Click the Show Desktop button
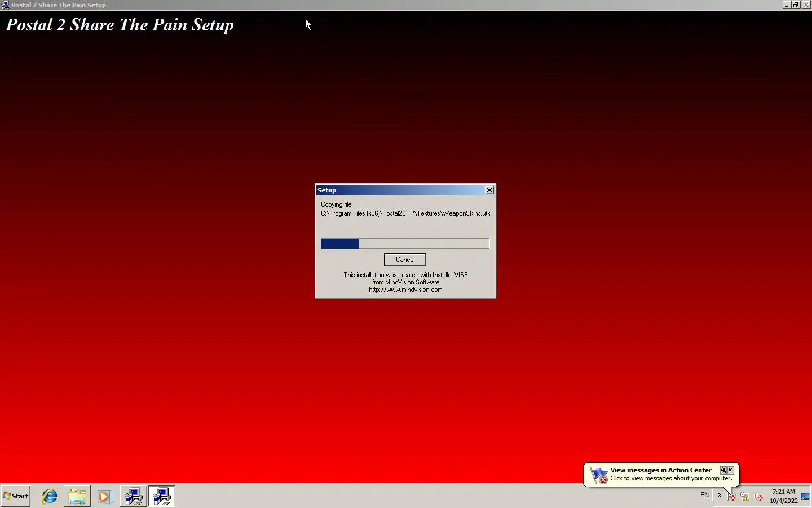Viewport: 812px width, 508px height. (x=805, y=496)
